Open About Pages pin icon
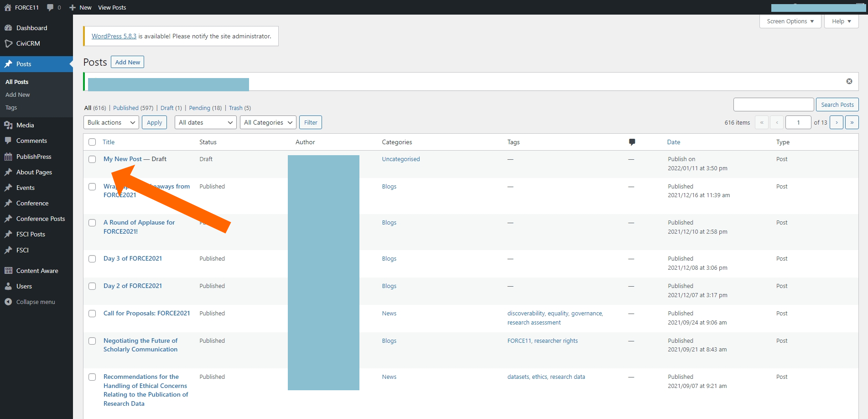Image resolution: width=868 pixels, height=419 pixels. tap(8, 172)
